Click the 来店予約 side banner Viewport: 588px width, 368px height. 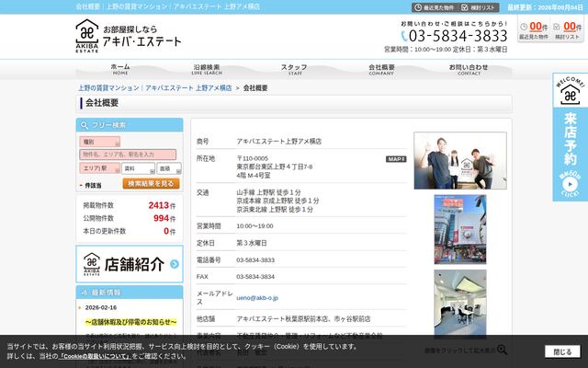click(570, 137)
